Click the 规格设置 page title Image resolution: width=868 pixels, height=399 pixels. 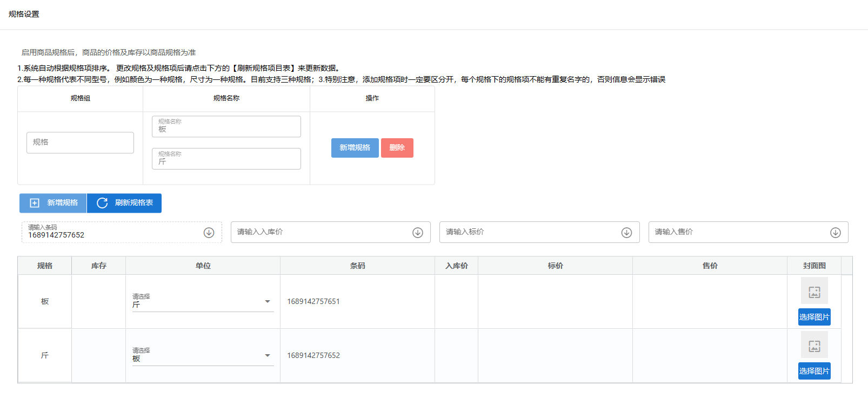pyautogui.click(x=24, y=14)
